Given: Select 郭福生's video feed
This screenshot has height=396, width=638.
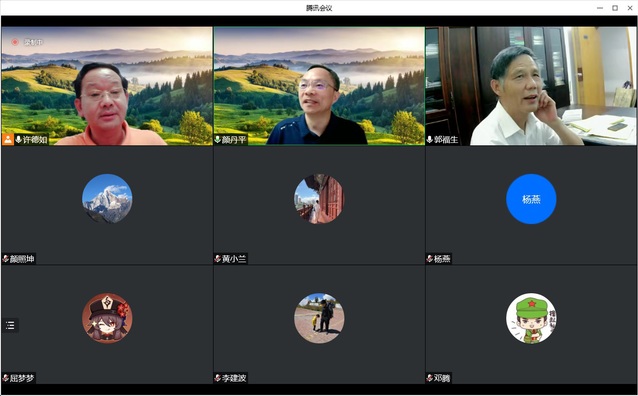Looking at the screenshot, I should (x=531, y=86).
